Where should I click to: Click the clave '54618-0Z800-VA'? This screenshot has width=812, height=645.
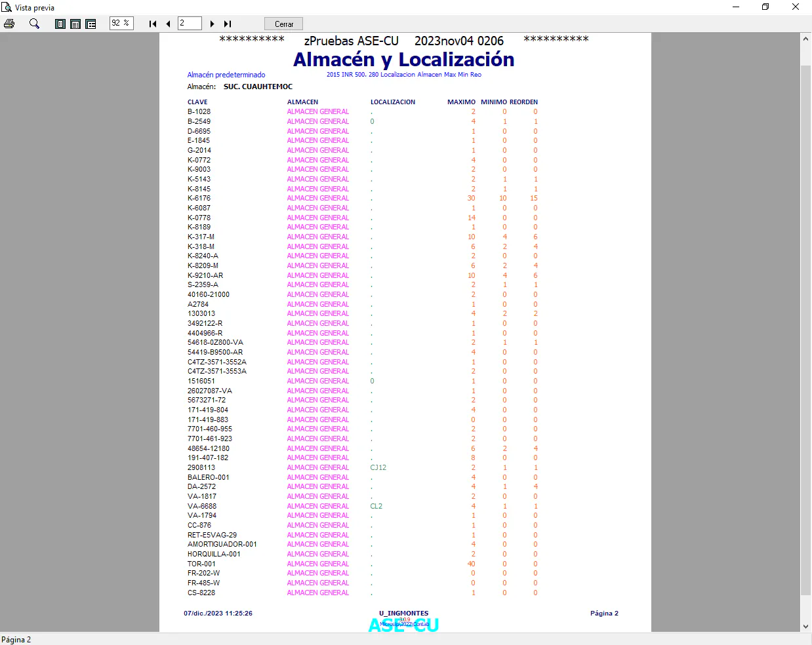pos(215,342)
